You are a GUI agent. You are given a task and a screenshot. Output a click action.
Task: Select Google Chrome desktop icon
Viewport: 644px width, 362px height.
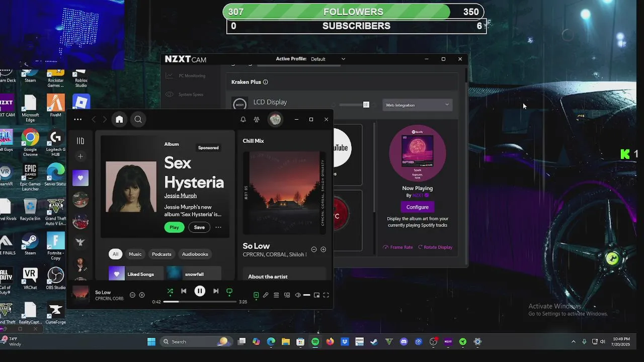click(30, 143)
